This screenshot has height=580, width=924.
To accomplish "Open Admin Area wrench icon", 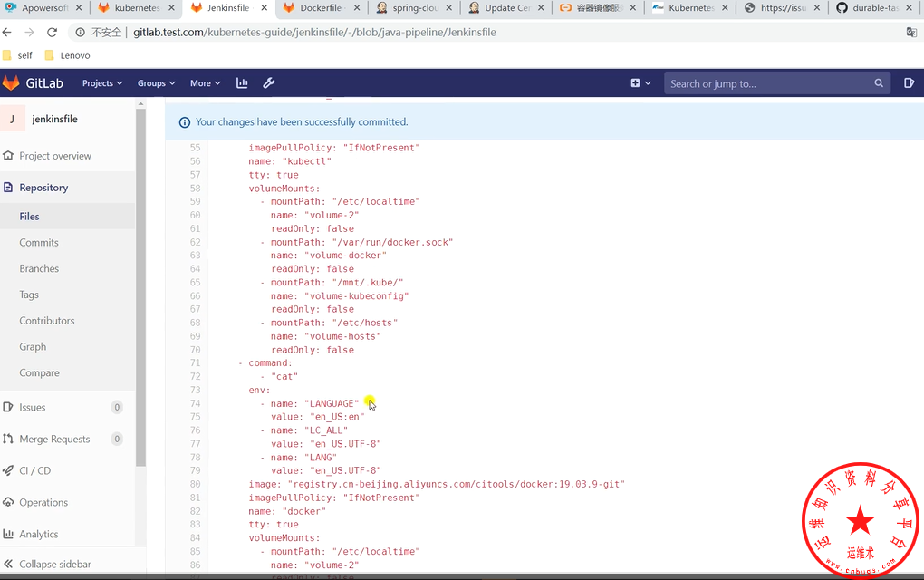I will point(269,83).
